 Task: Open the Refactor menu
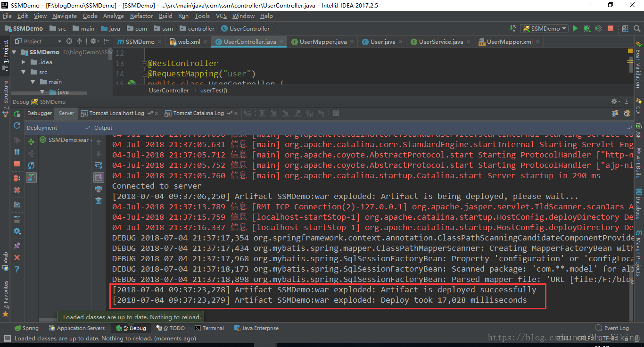pyautogui.click(x=141, y=16)
